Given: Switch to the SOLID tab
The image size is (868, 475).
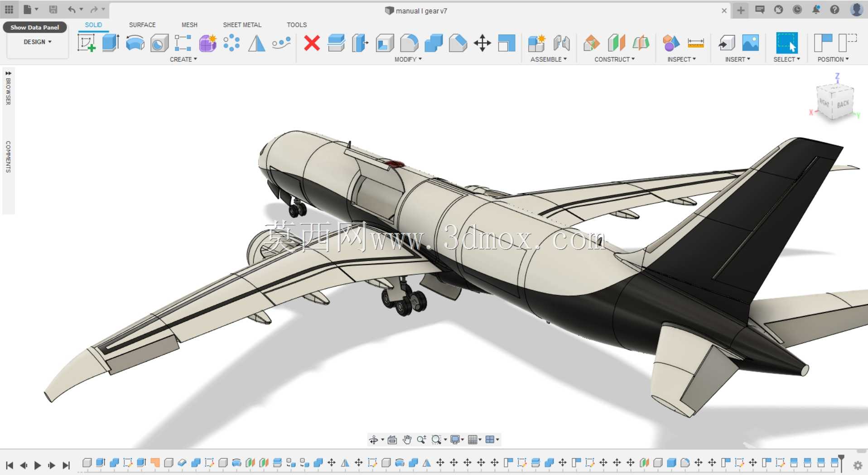Looking at the screenshot, I should point(93,25).
